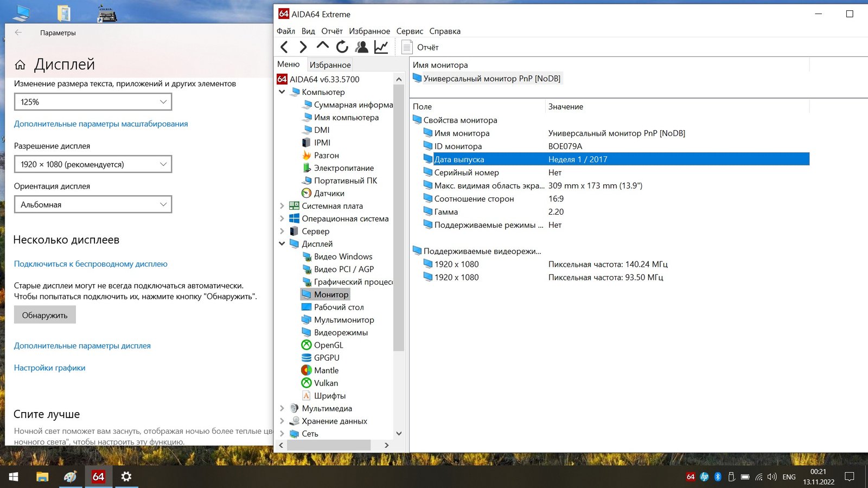Open the display resolution dropdown
The height and width of the screenshot is (488, 868).
(93, 164)
